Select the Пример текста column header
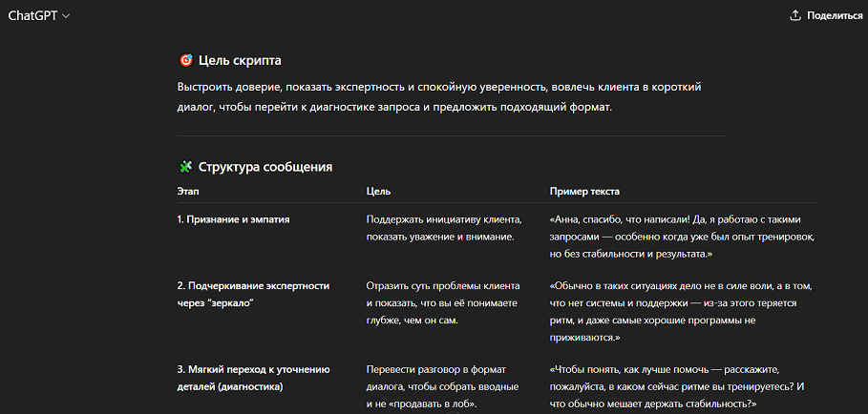The image size is (868, 414). pyautogui.click(x=584, y=191)
